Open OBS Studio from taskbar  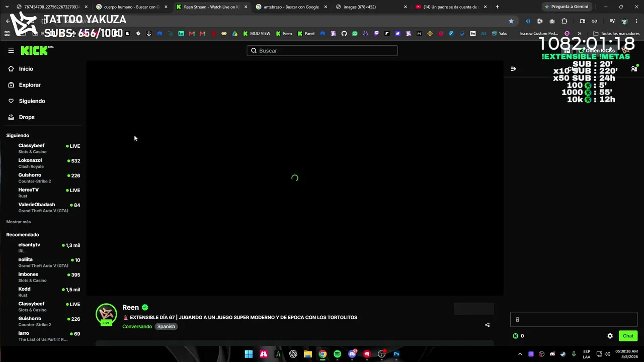[381, 354]
